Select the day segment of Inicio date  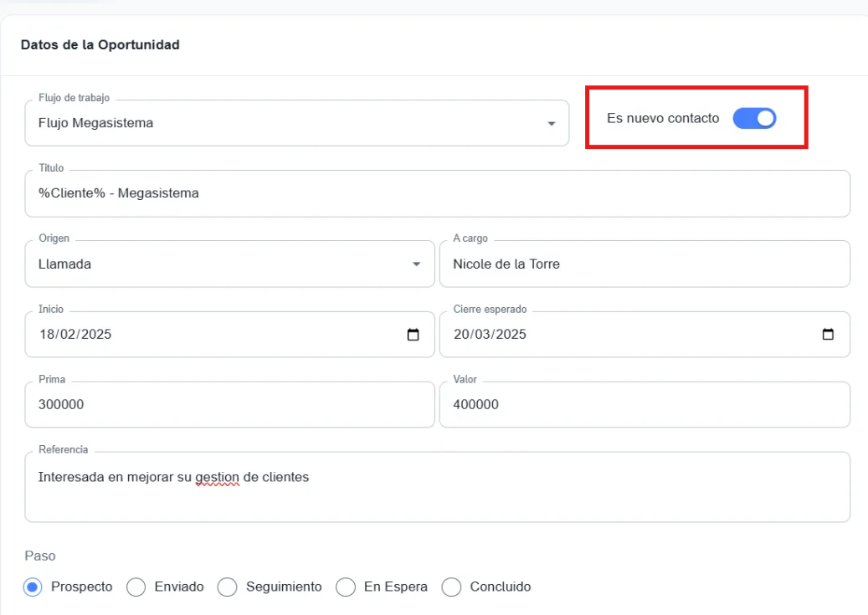coord(47,335)
